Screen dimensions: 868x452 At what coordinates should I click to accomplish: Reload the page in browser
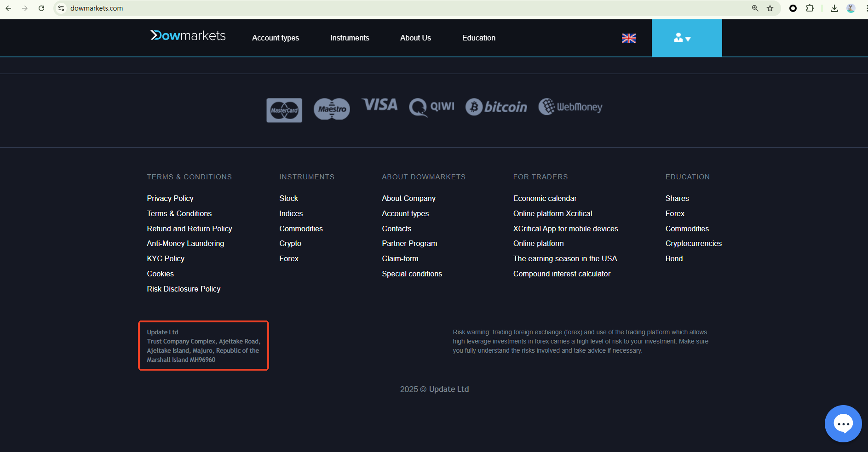(x=41, y=8)
